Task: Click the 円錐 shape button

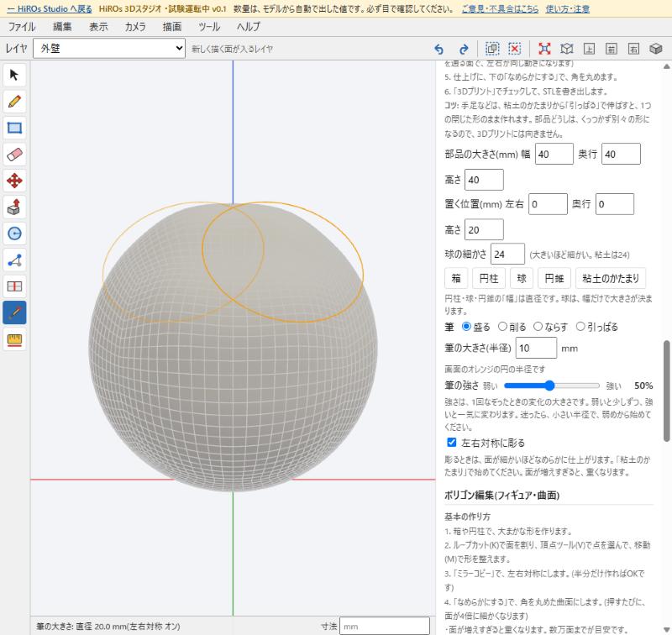Action: (554, 279)
